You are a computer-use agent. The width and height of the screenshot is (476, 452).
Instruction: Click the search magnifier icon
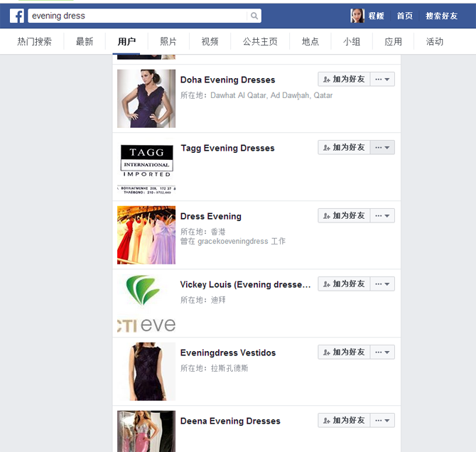point(254,16)
